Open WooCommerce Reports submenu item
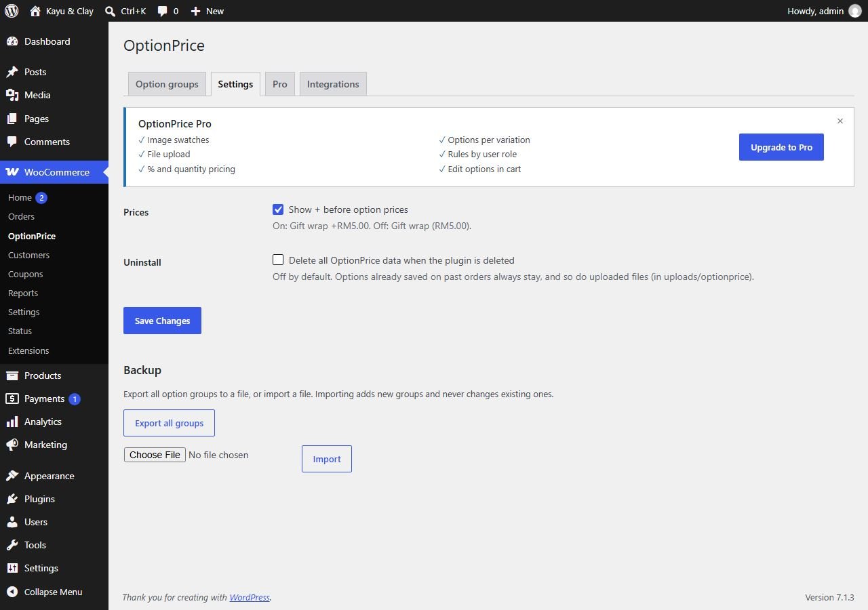This screenshot has width=868, height=610. point(23,293)
